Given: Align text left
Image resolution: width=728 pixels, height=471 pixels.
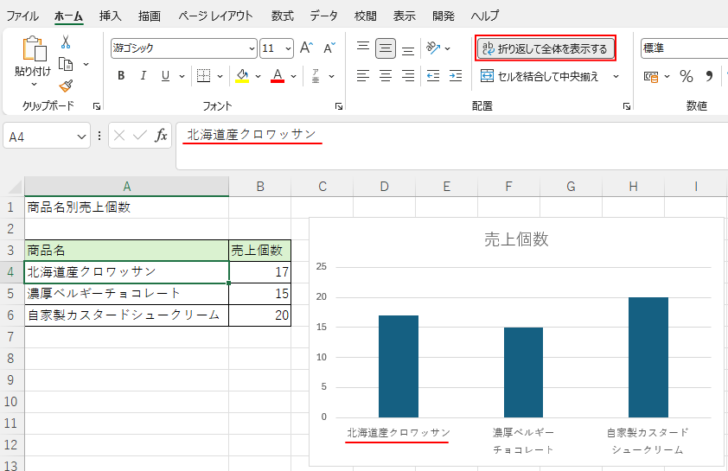Looking at the screenshot, I should click(x=363, y=76).
